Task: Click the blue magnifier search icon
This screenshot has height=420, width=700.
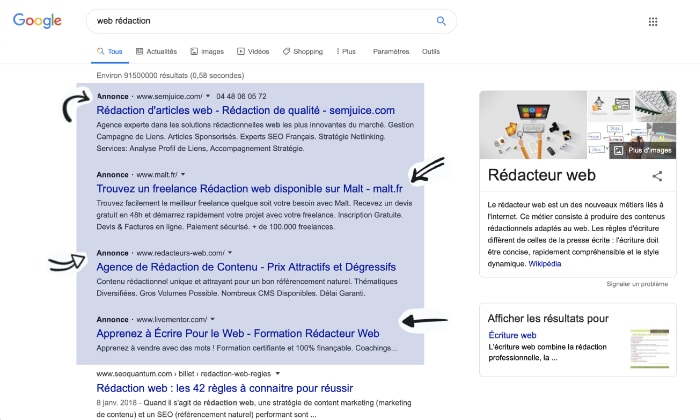Action: 441,21
